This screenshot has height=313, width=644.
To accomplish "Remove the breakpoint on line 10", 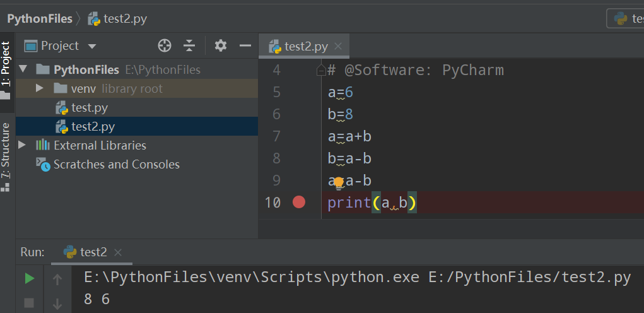I will click(298, 202).
